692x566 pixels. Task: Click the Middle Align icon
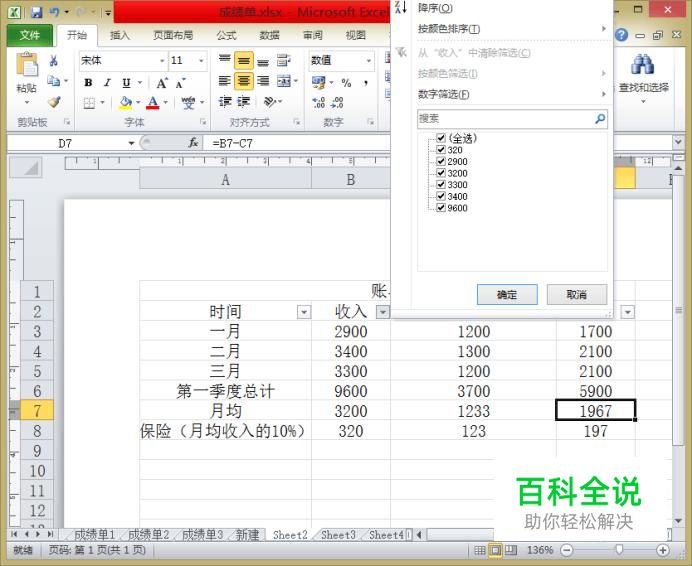244,60
